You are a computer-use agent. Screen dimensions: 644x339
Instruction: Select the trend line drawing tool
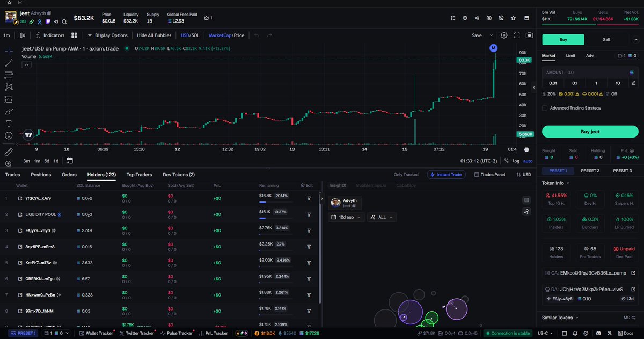tap(9, 63)
